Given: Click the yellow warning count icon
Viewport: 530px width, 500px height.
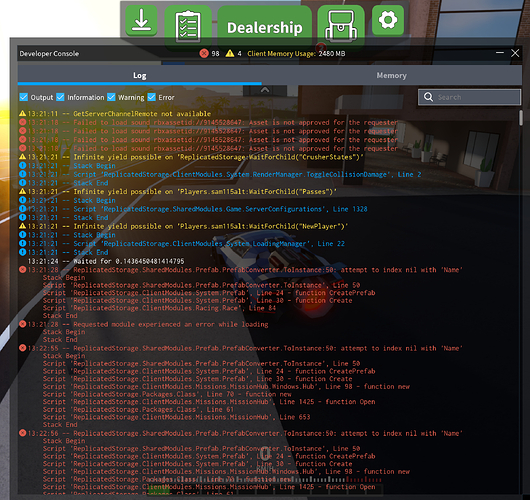Looking at the screenshot, I should coord(230,53).
